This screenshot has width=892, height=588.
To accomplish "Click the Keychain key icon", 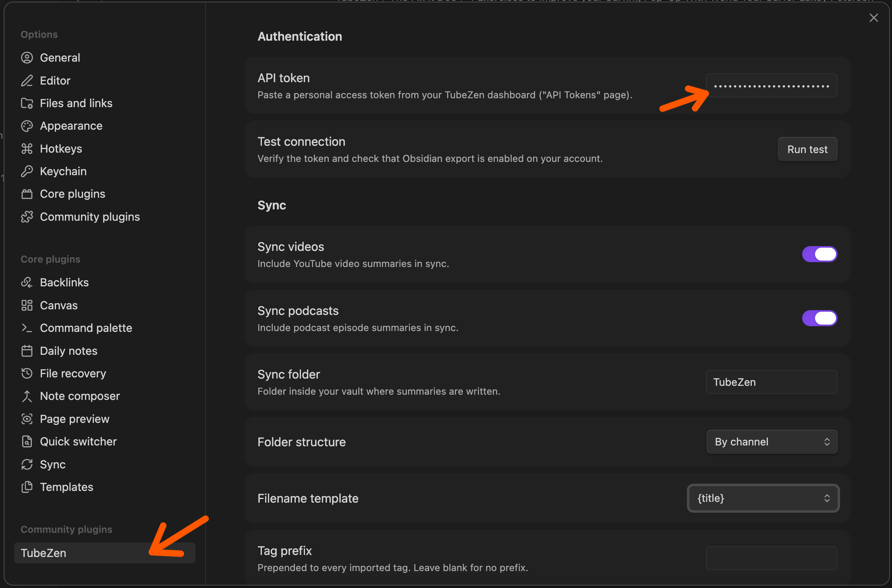I will coord(27,171).
